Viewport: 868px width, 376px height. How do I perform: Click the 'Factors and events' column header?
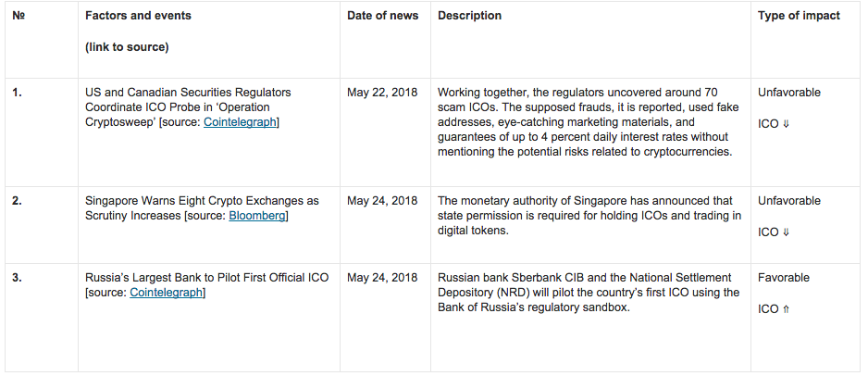pyautogui.click(x=138, y=16)
